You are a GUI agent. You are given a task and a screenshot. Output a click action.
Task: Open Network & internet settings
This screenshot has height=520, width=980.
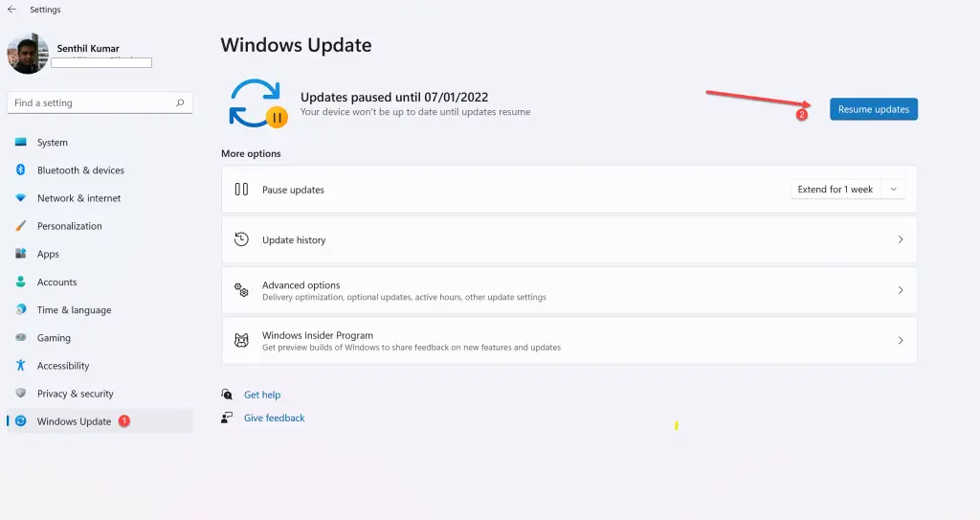click(100, 197)
